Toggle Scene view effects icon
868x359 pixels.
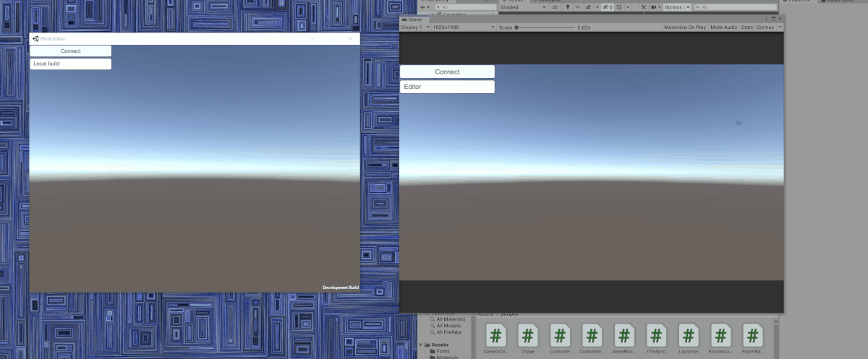click(x=588, y=7)
